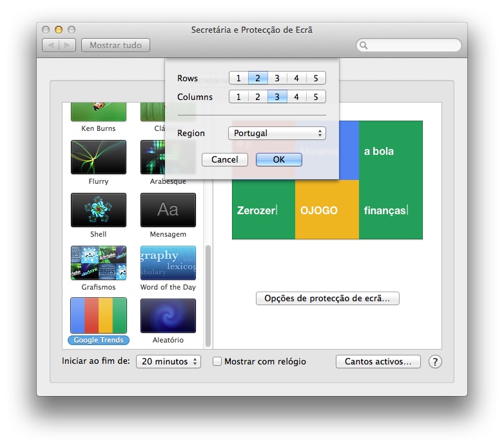This screenshot has width=504, height=447.
Task: Click the Zerozer green preview tile
Action: [264, 210]
